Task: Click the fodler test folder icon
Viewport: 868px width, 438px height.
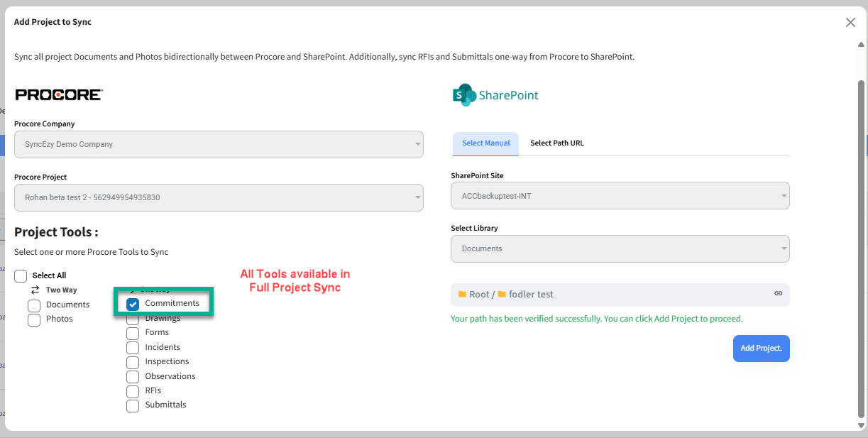Action: click(502, 294)
